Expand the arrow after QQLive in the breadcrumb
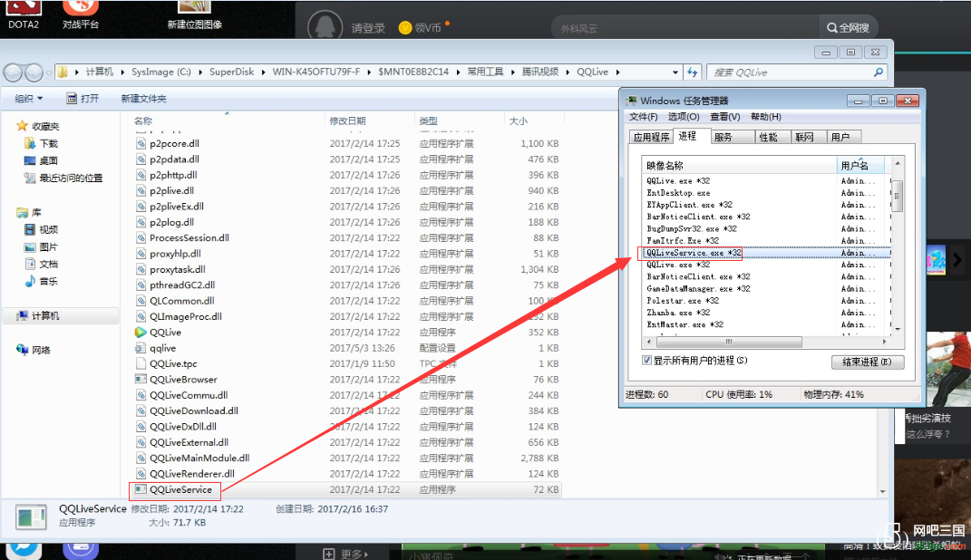 [x=617, y=72]
